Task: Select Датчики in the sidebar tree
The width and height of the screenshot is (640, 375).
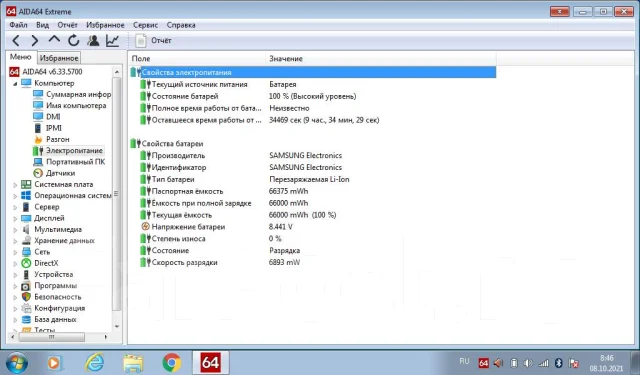Action: tap(60, 173)
